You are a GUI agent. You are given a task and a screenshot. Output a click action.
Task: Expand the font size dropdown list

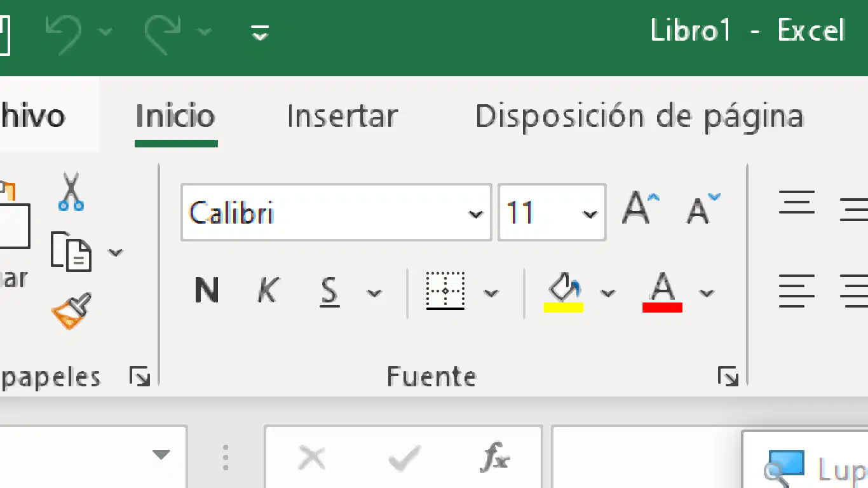[590, 213]
